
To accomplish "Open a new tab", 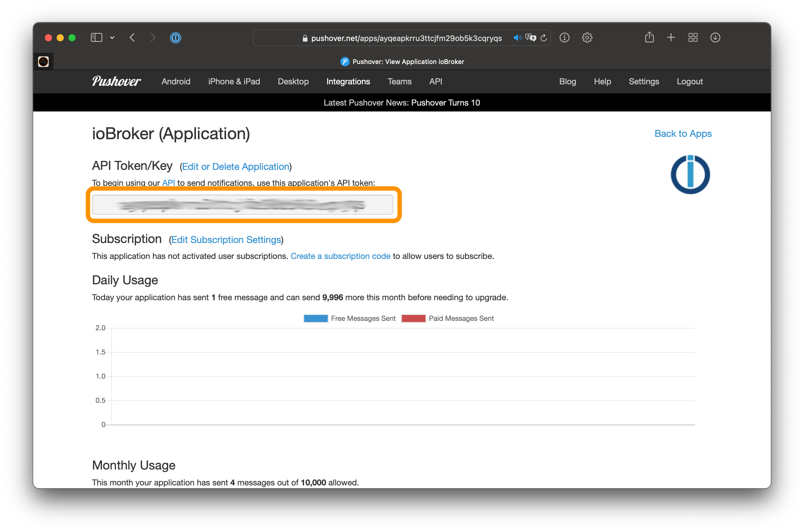I will tap(671, 38).
